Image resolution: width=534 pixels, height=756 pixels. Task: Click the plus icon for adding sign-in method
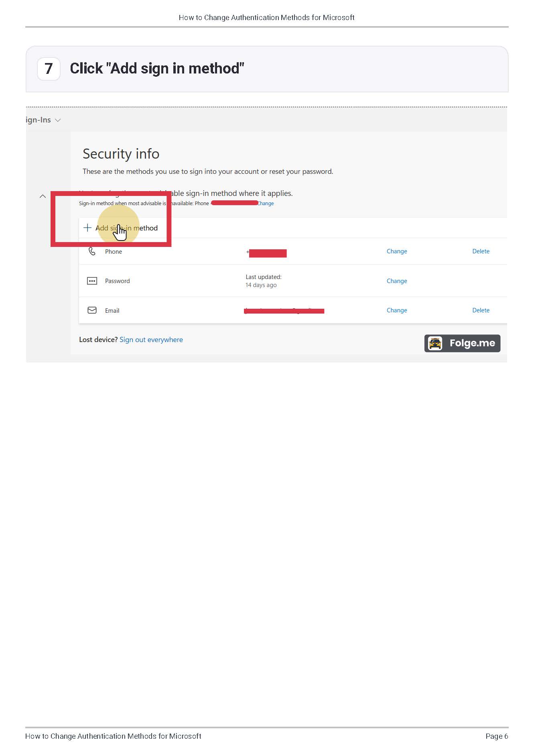pyautogui.click(x=87, y=228)
